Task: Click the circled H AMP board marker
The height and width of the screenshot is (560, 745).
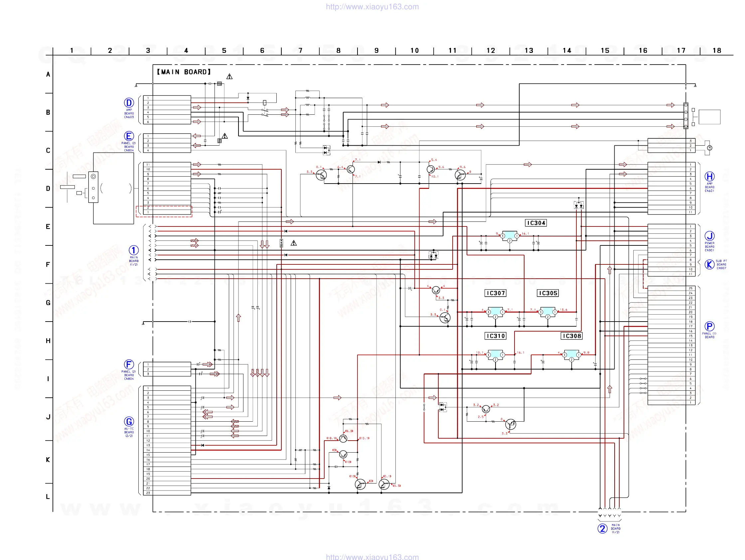Action: pyautogui.click(x=709, y=177)
